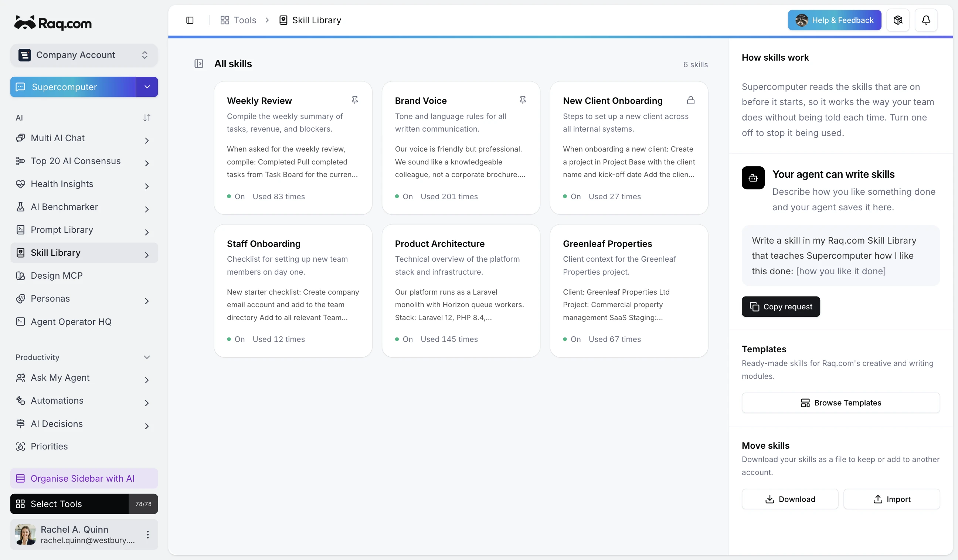Expand the Multi AI Chat chevron

tap(147, 140)
